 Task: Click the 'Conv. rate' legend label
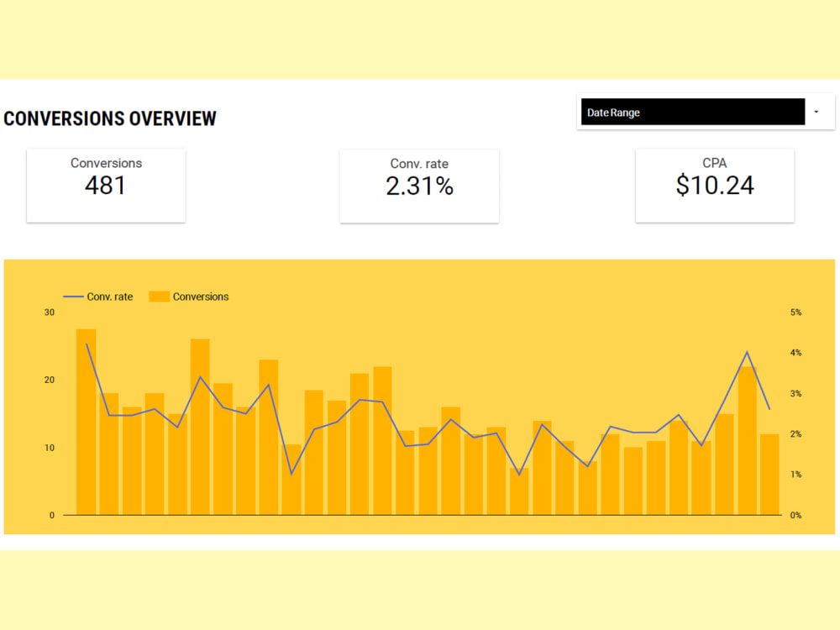click(x=110, y=297)
